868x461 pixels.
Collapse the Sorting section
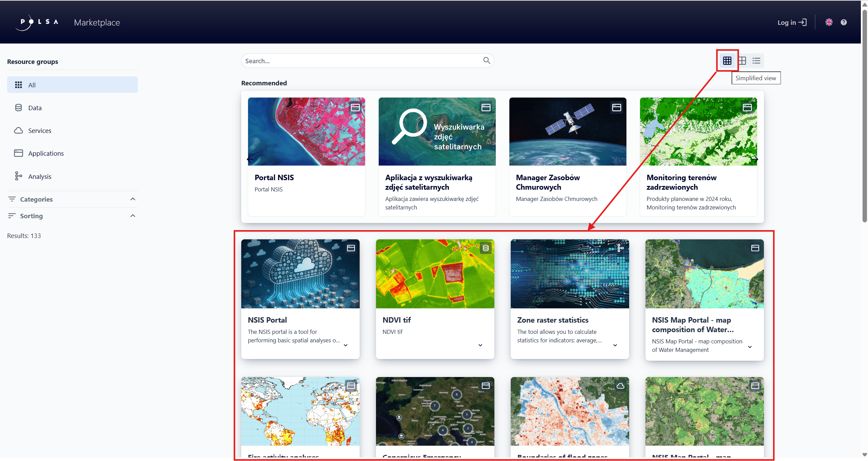(x=133, y=216)
